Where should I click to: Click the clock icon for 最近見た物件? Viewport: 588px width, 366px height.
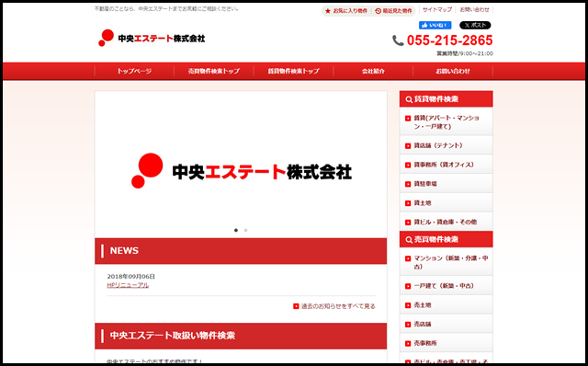[x=378, y=11]
